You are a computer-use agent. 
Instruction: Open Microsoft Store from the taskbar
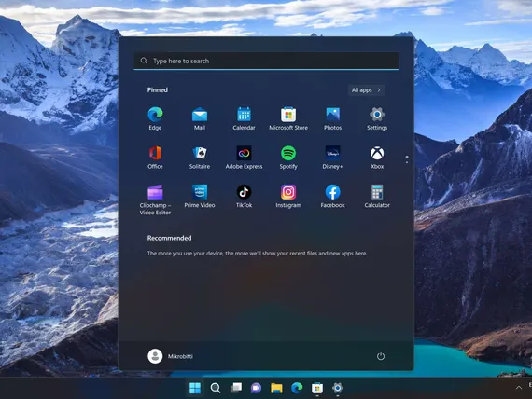317,388
